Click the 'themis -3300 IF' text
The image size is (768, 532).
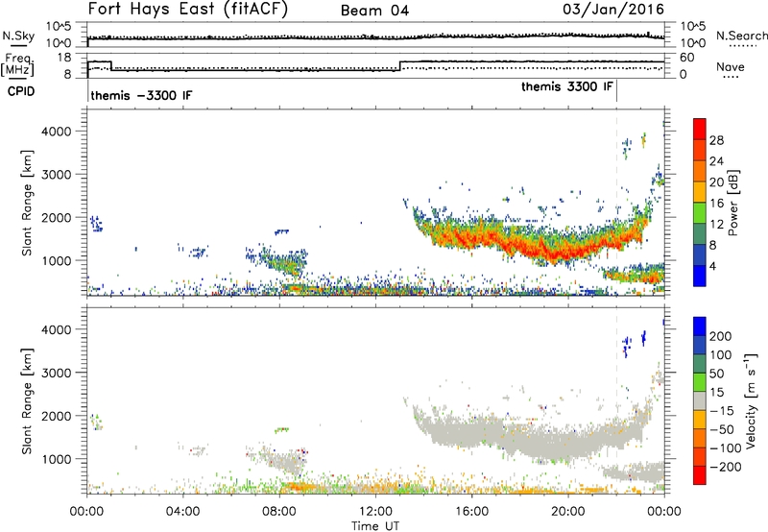[x=141, y=95]
